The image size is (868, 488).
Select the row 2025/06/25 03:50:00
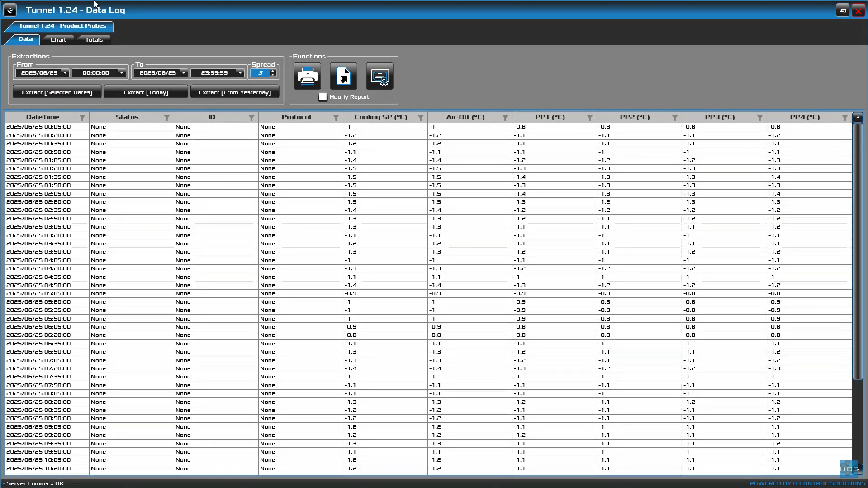tap(428, 252)
